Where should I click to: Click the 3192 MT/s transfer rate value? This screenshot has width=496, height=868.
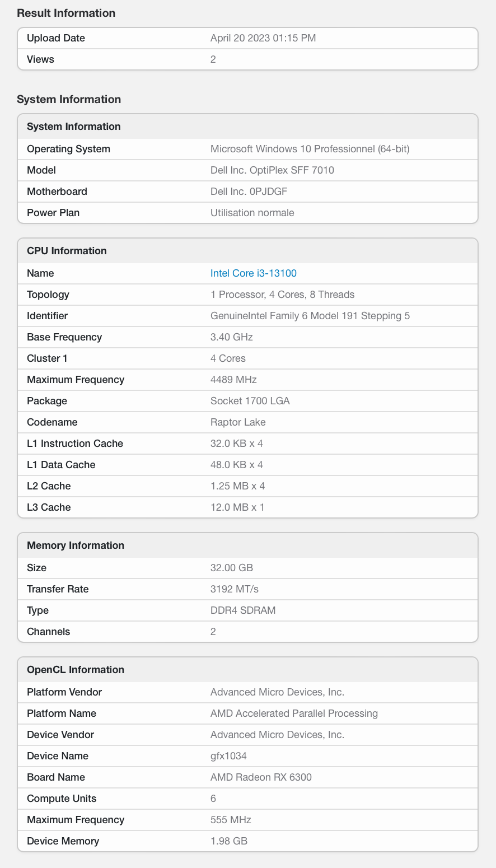coord(234,589)
